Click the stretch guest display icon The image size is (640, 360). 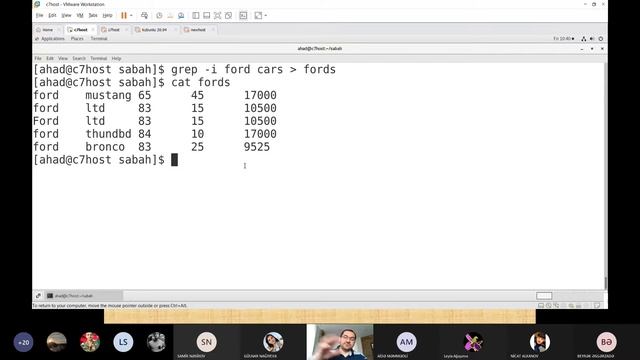(x=258, y=16)
